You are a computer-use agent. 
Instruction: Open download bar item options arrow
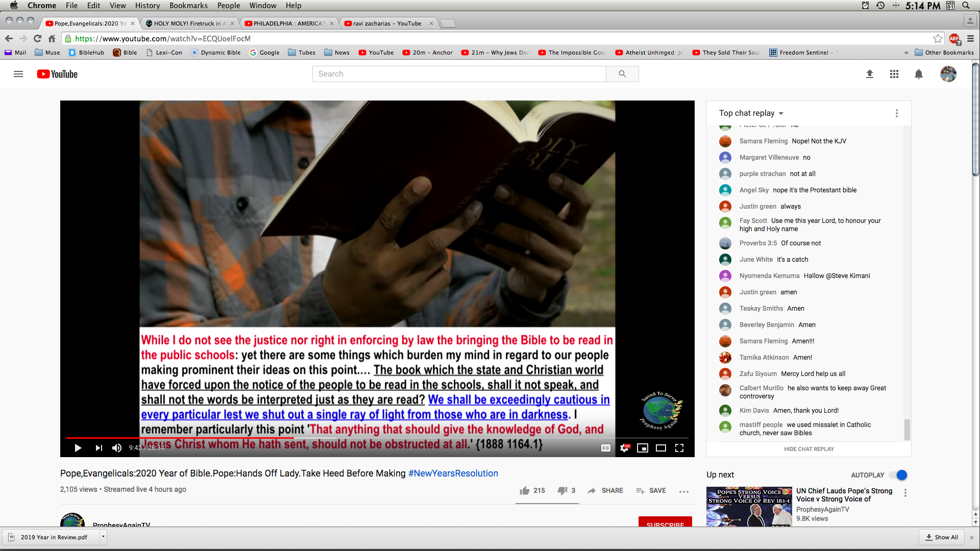(103, 537)
